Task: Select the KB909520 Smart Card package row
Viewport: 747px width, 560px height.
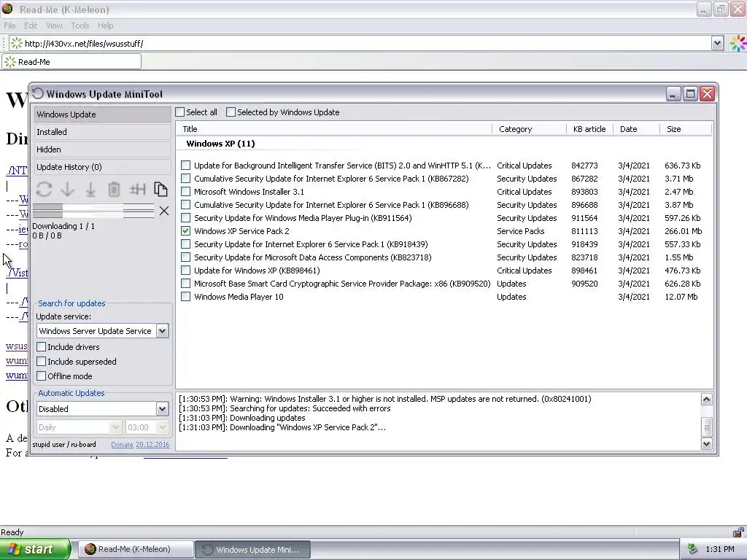Action: point(444,284)
